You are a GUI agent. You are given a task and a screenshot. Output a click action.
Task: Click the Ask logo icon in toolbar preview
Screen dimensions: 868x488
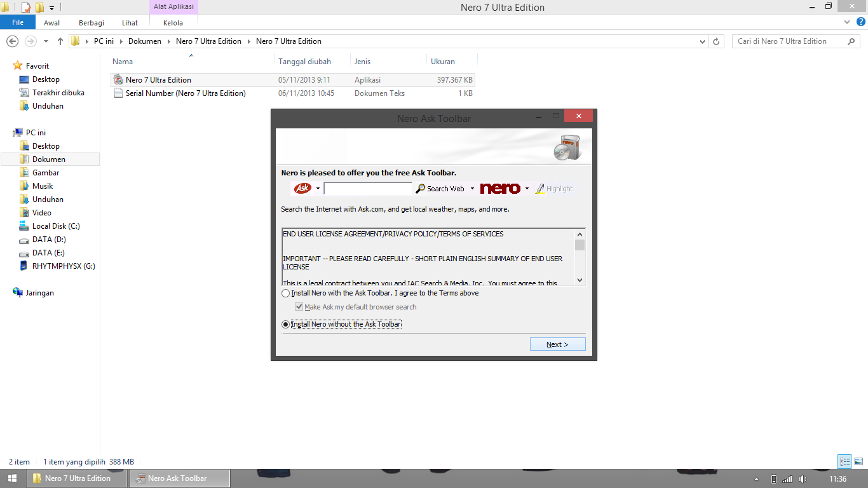pyautogui.click(x=303, y=189)
